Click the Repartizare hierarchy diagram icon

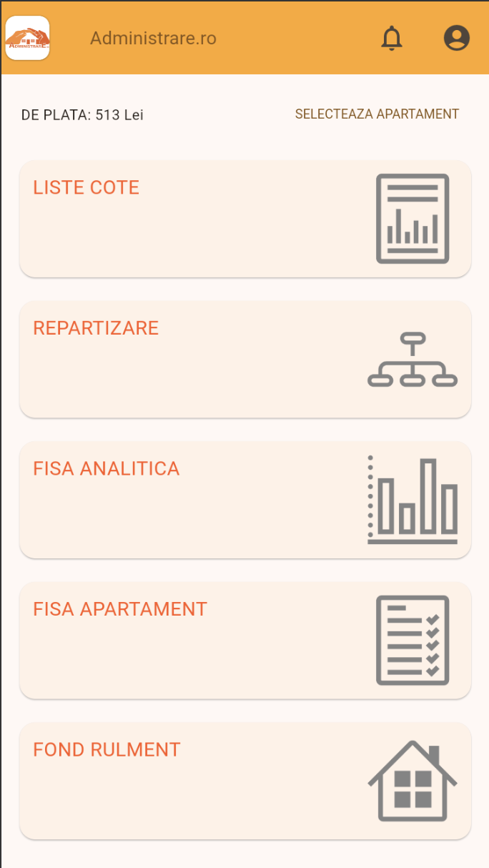(x=413, y=360)
